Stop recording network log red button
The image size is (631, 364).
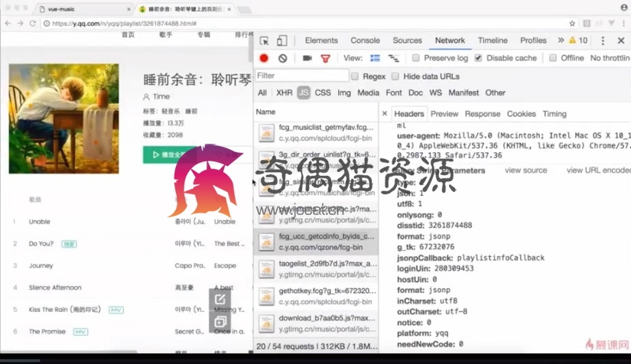(264, 58)
